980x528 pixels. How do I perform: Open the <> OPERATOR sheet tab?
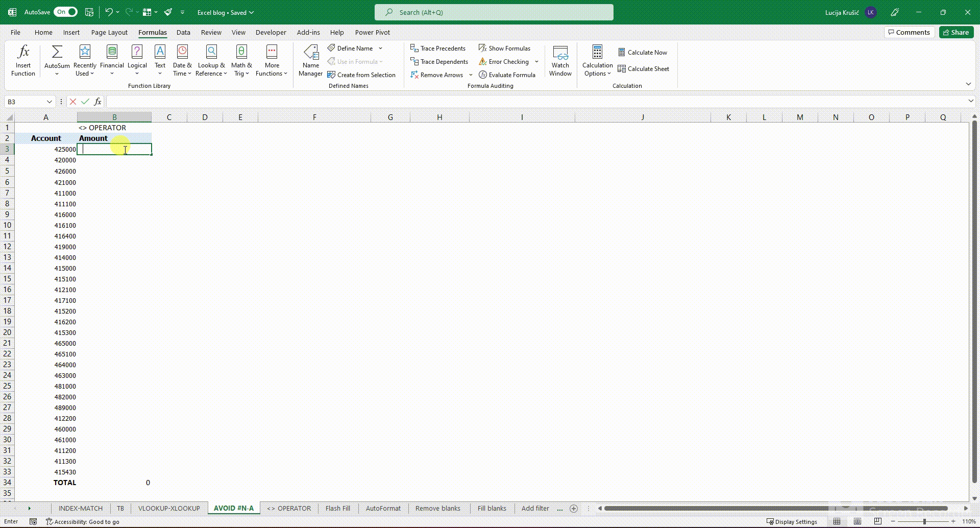289,508
